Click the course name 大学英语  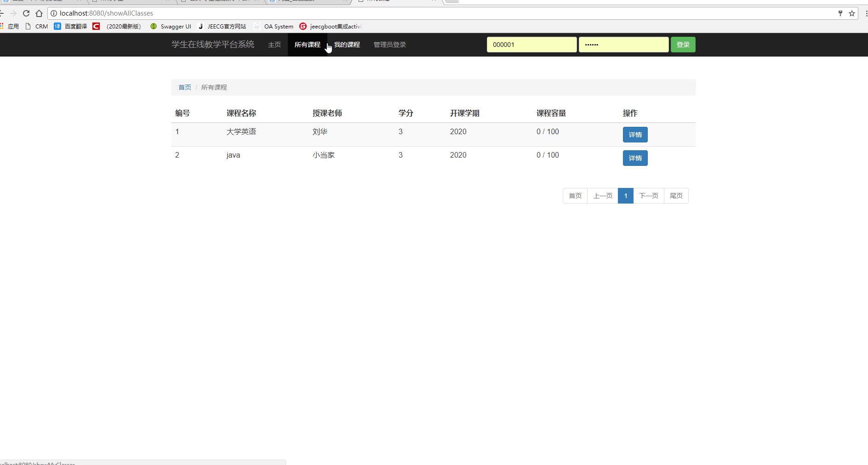click(241, 132)
